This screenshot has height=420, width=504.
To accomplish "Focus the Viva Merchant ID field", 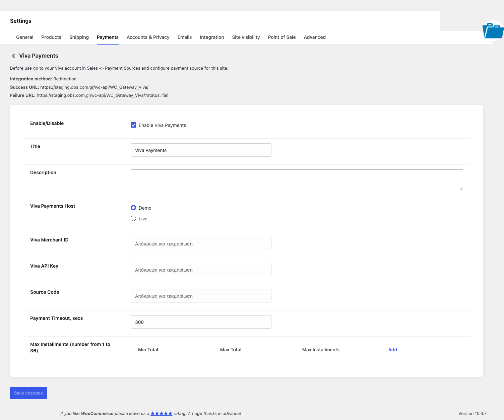I will click(x=201, y=243).
